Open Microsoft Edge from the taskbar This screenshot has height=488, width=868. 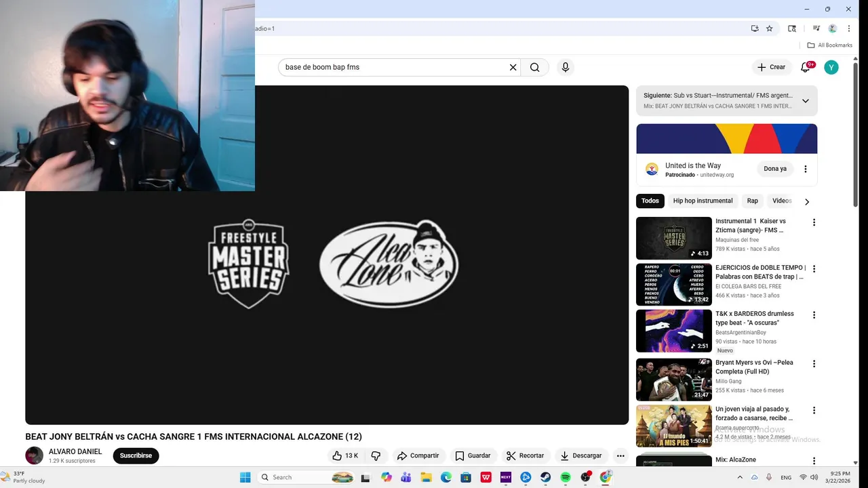(446, 477)
